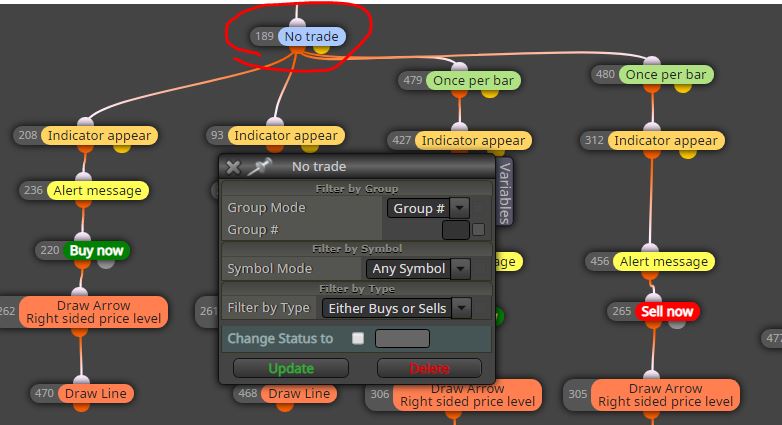
Task: Click input connector atop Indicator appear 93
Action: tap(275, 123)
